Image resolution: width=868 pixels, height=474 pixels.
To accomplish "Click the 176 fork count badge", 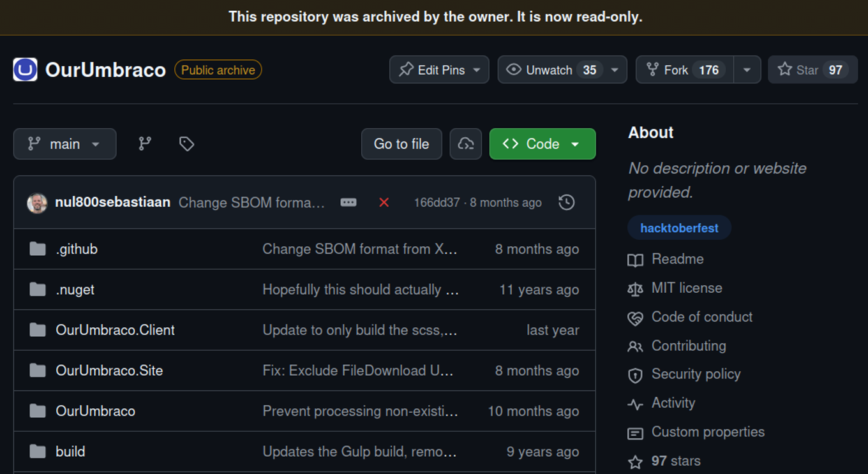I will [x=708, y=70].
